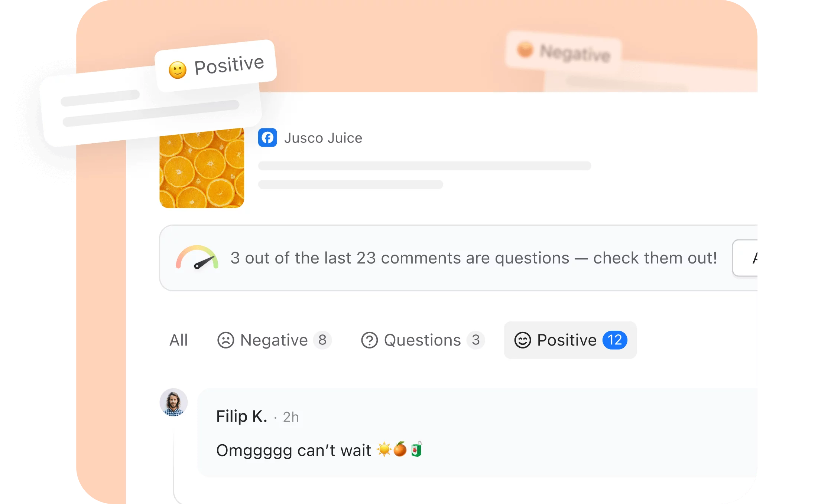The width and height of the screenshot is (815, 504).
Task: Click the floating Positive sentiment label
Action: [x=215, y=66]
